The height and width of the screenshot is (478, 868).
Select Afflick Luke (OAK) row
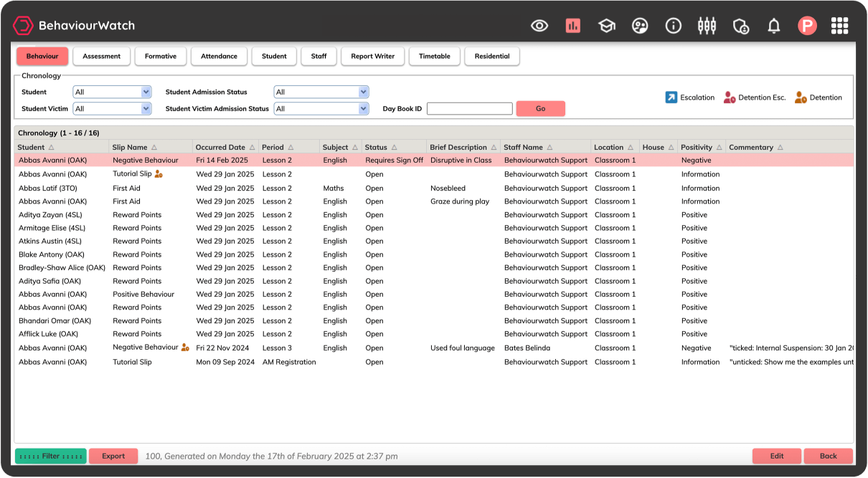click(434, 334)
